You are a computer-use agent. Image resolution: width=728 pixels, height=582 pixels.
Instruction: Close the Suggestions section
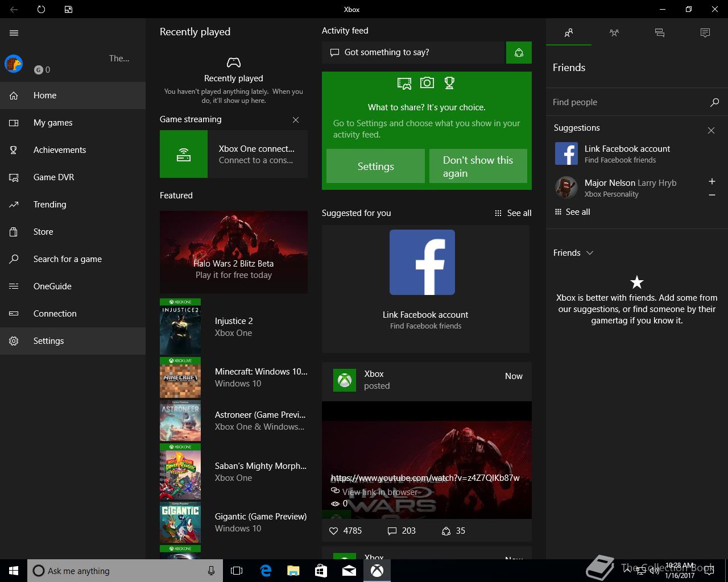coord(711,130)
